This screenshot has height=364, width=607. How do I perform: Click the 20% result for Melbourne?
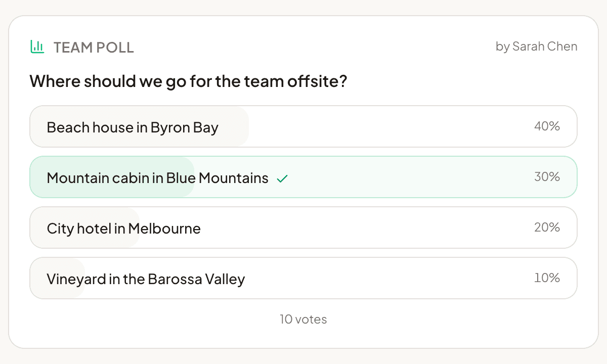(x=547, y=227)
